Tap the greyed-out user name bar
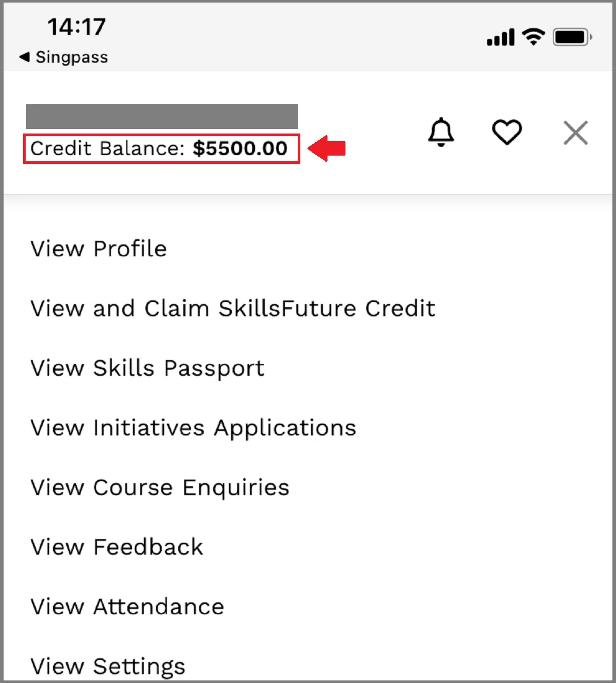The height and width of the screenshot is (683, 616). click(162, 117)
